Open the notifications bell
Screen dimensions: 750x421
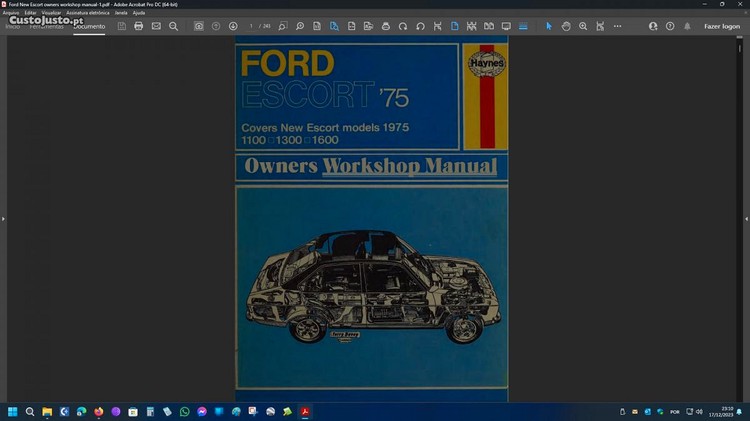[687, 26]
